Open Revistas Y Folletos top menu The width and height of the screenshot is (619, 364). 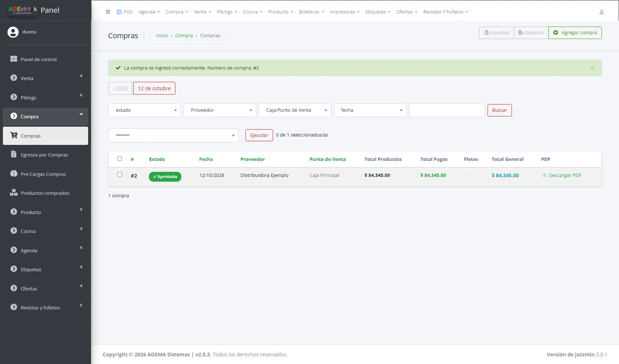445,12
